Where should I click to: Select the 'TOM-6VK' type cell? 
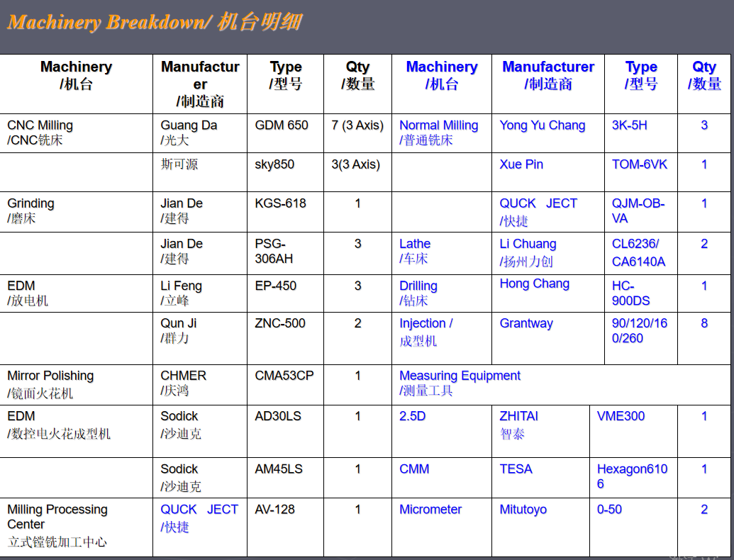[x=641, y=172]
